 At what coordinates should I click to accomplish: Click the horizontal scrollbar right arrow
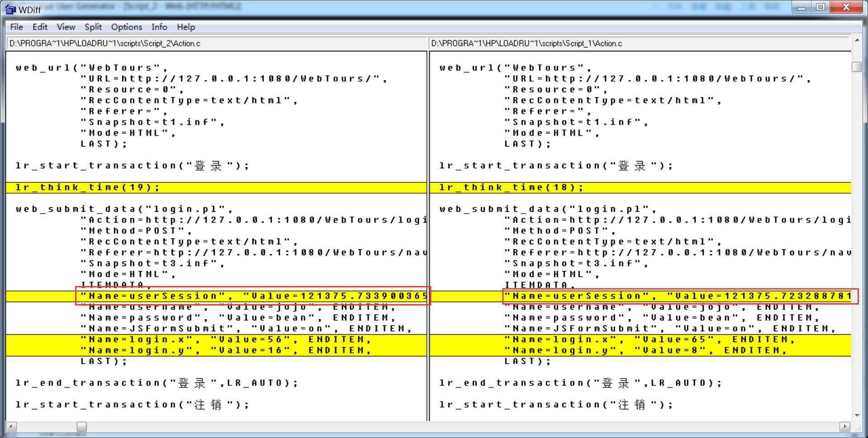pos(844,427)
